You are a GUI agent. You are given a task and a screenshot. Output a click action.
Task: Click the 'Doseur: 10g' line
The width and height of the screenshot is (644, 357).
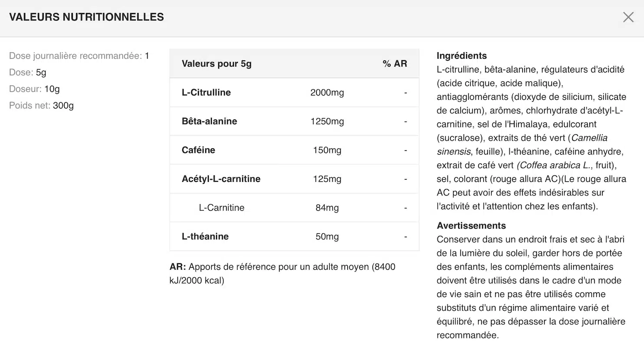click(34, 89)
